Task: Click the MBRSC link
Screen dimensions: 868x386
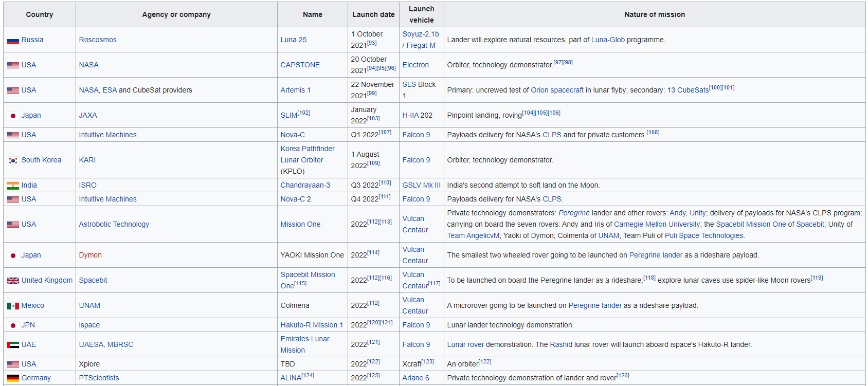Action: 120,344
